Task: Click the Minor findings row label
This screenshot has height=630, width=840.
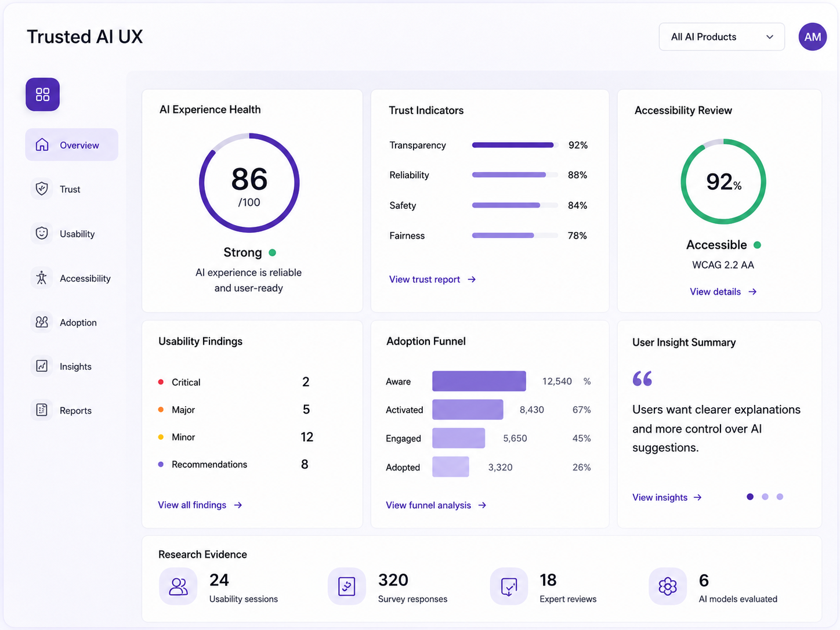Action: pyautogui.click(x=183, y=437)
